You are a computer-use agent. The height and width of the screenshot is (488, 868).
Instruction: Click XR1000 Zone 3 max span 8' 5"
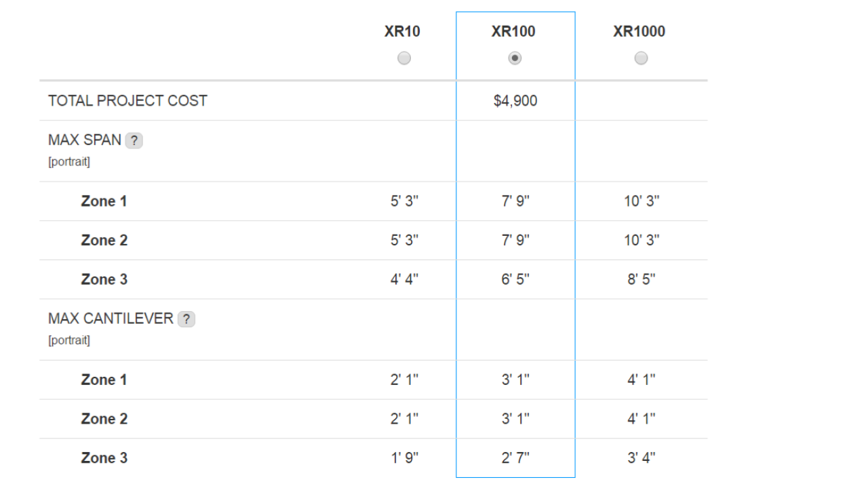pyautogui.click(x=642, y=279)
